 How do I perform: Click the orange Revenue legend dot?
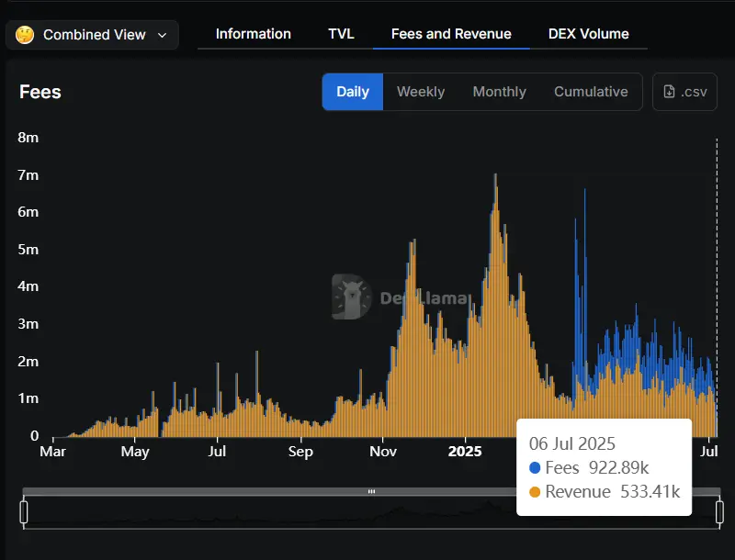point(535,492)
